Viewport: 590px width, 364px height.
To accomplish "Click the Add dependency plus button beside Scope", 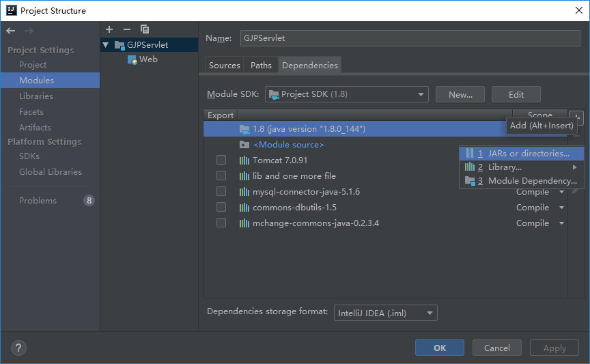I will pos(576,117).
